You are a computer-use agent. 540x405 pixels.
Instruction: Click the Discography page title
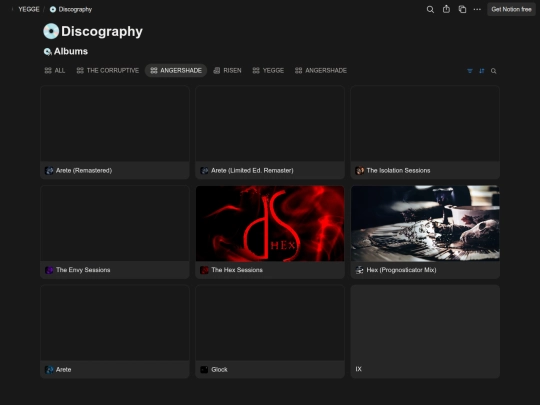pos(102,31)
